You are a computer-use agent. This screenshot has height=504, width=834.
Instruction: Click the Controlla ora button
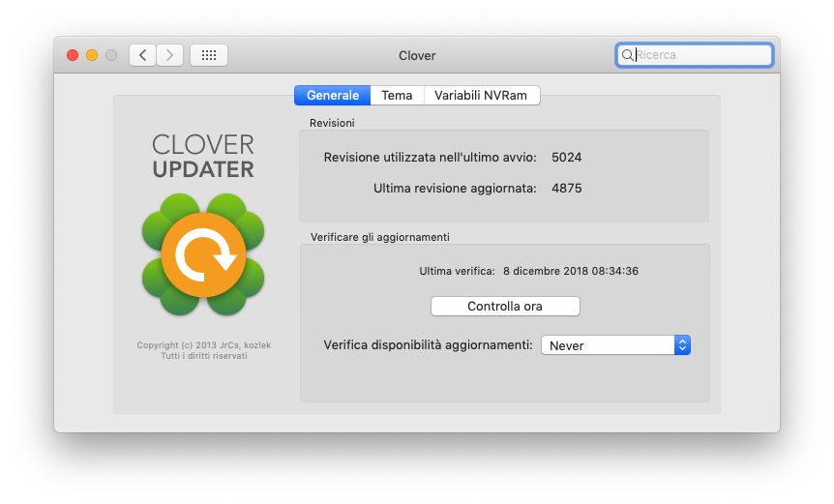click(x=505, y=307)
